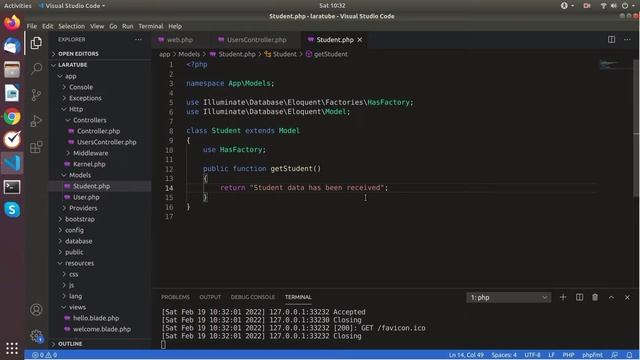Launch Firefox from the dock

pyautogui.click(x=12, y=22)
